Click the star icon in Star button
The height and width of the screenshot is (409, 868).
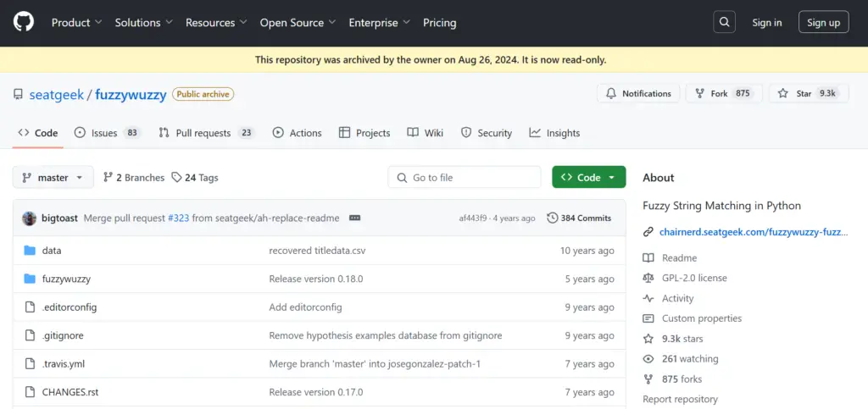click(782, 93)
